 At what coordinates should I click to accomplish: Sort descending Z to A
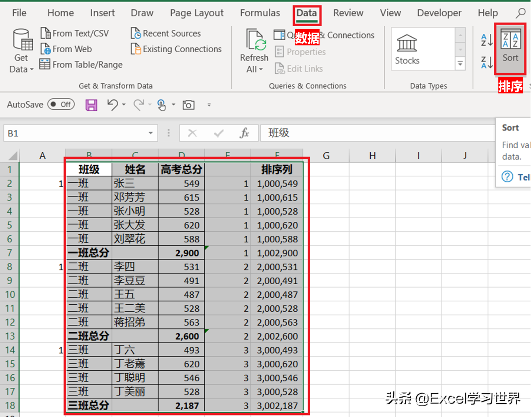(x=487, y=62)
